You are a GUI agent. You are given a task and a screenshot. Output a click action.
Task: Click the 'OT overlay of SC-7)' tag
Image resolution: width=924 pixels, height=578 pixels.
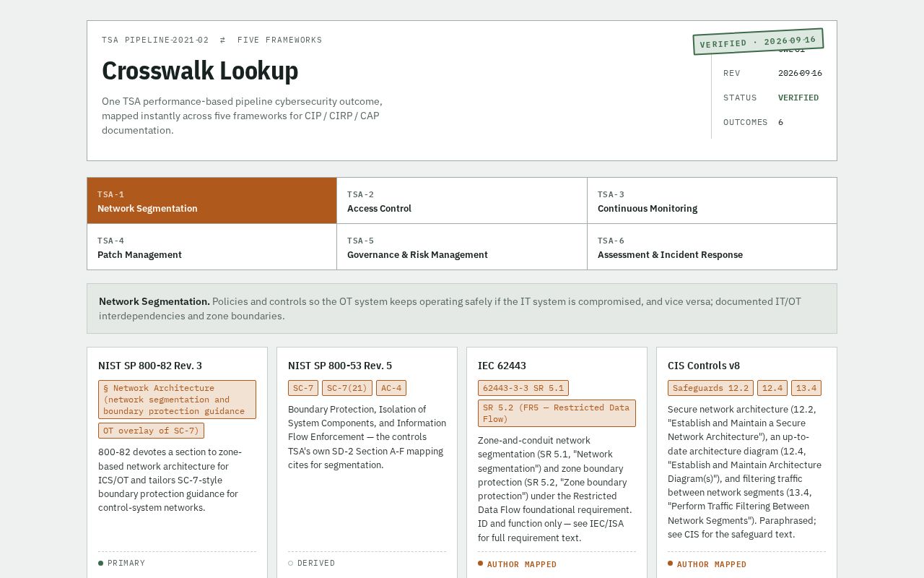point(151,431)
